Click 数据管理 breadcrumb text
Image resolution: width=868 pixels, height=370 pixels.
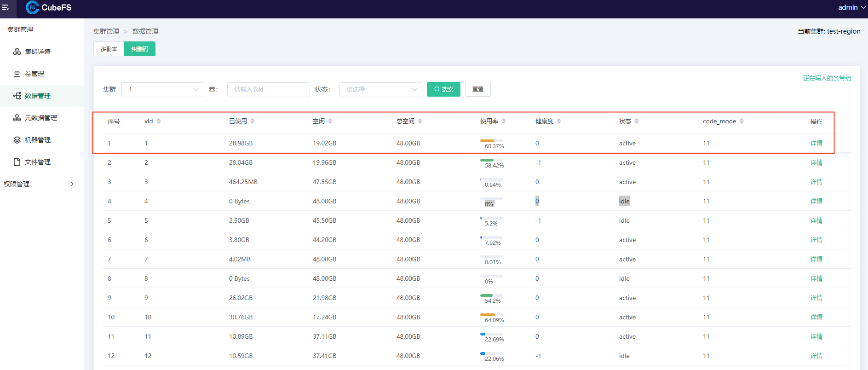pos(145,31)
